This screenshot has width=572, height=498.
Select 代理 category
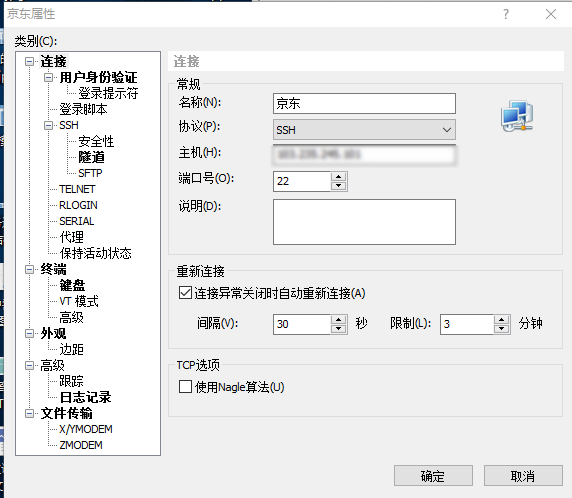72,237
